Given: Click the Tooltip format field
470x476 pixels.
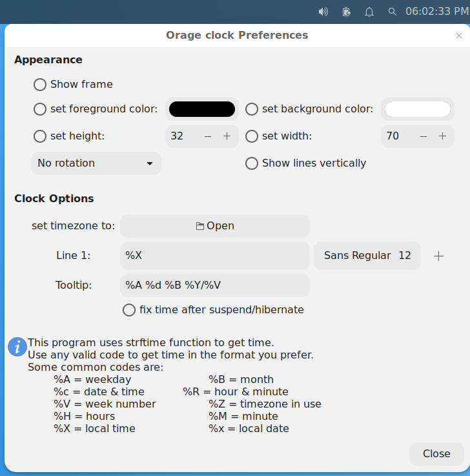Looking at the screenshot, I should [215, 285].
